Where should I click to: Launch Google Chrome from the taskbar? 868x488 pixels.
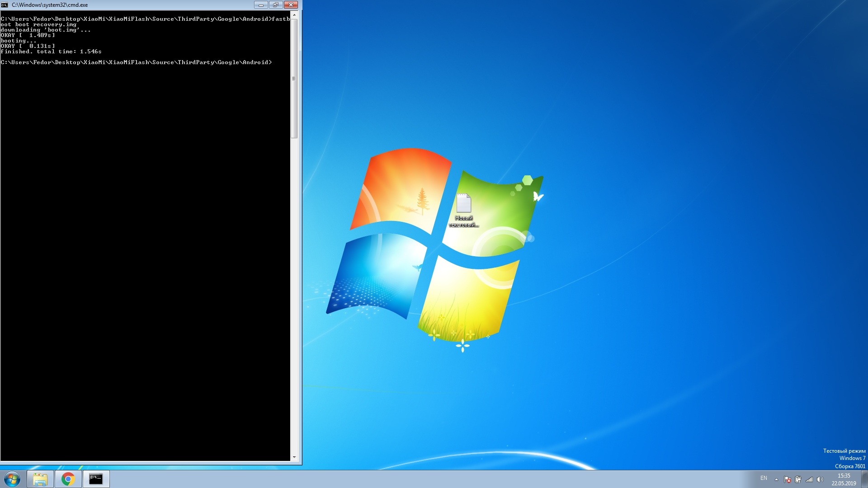(x=68, y=479)
